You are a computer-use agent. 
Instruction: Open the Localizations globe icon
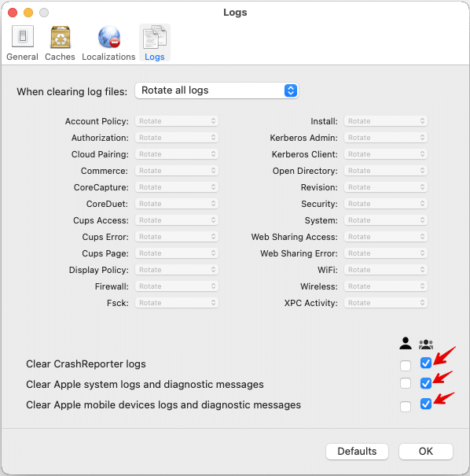(109, 37)
